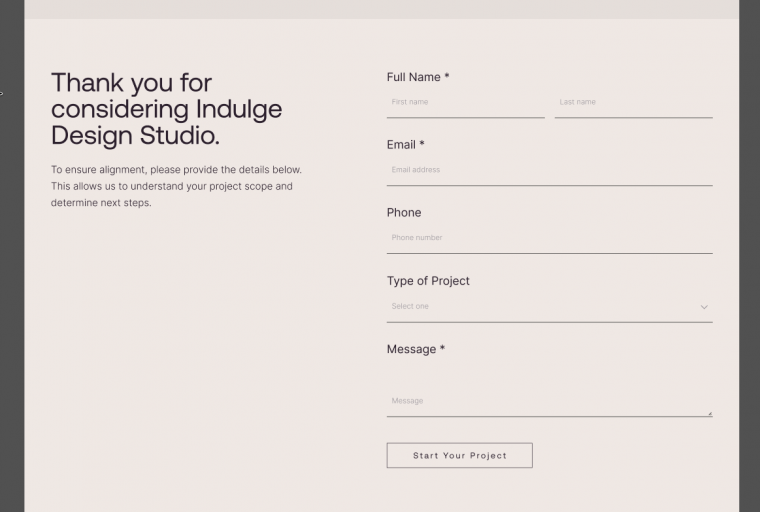Focus the Email address field

[x=550, y=170]
